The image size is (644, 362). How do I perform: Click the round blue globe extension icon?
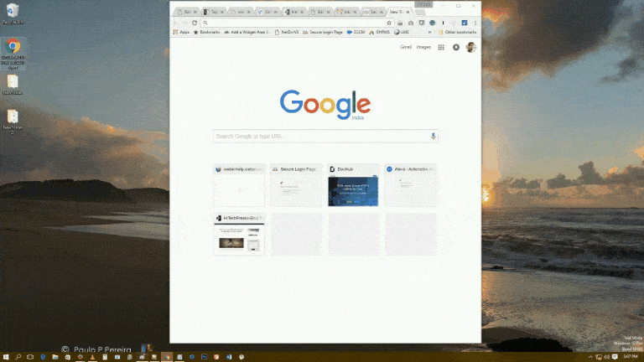(x=432, y=23)
